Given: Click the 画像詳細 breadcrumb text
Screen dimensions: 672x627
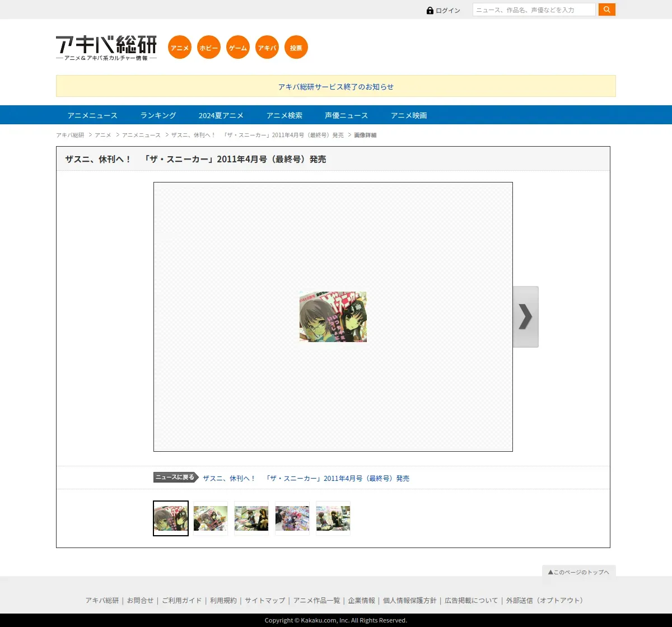Looking at the screenshot, I should [365, 135].
